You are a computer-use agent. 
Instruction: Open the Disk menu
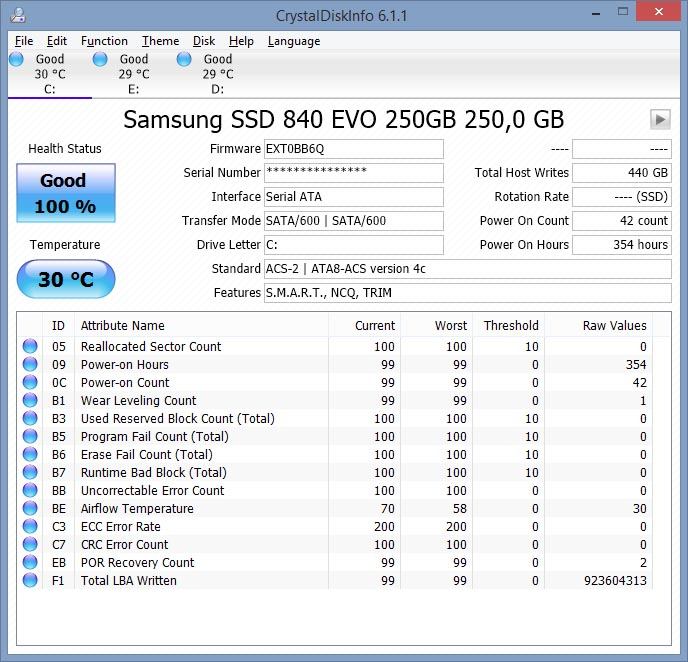204,41
